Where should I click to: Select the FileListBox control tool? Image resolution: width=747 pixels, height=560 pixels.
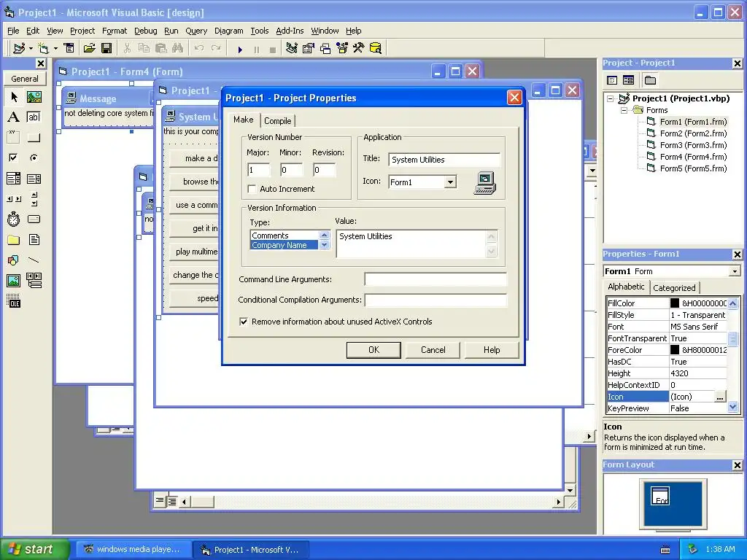34,239
